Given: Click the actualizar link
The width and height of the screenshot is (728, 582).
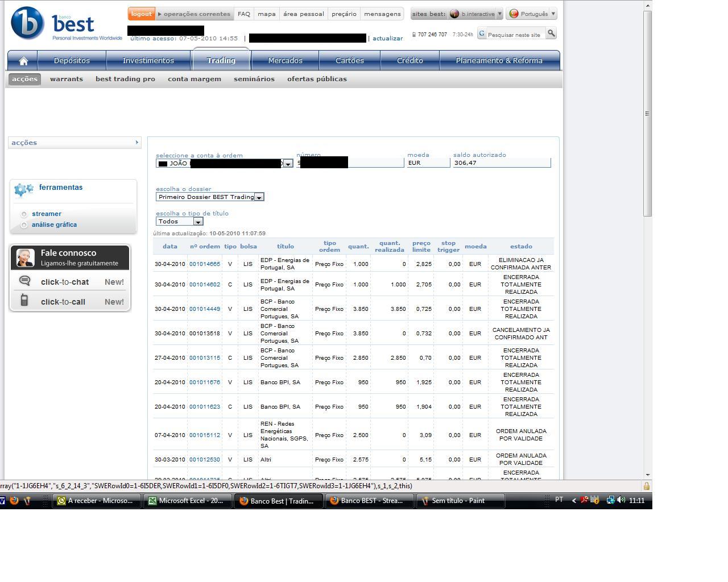Looking at the screenshot, I should click(387, 39).
